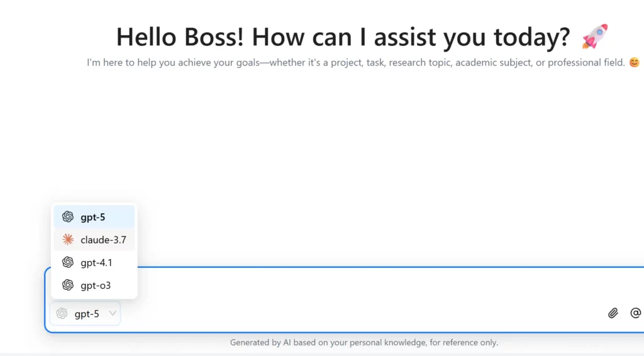Click the OpenAI logo beside gpt-o3
Screen dimensions: 644x356
(68, 285)
